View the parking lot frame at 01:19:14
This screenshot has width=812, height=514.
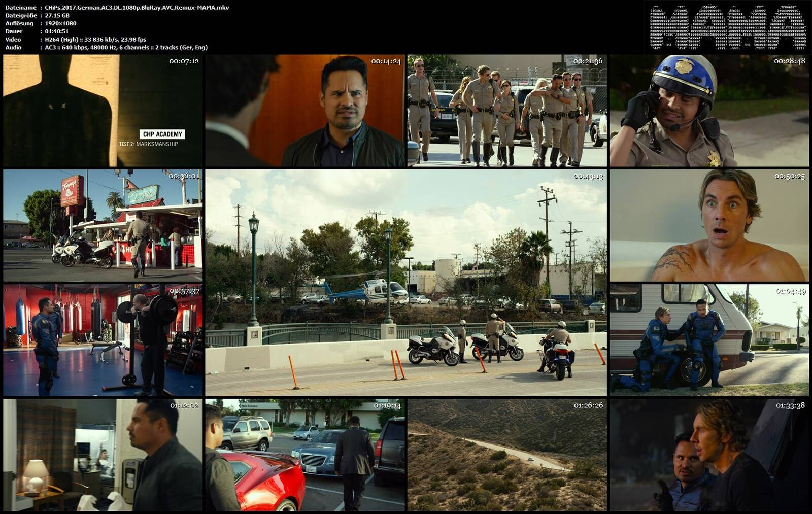click(305, 455)
